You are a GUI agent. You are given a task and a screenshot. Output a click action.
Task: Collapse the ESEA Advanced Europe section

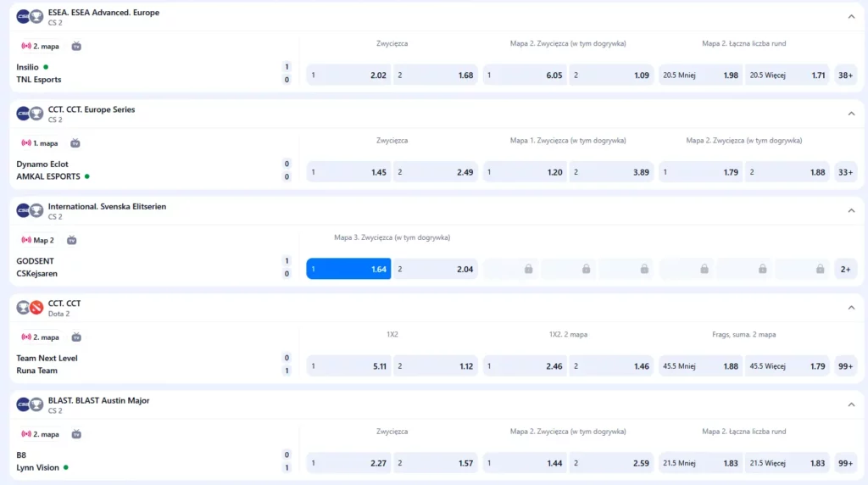[851, 16]
